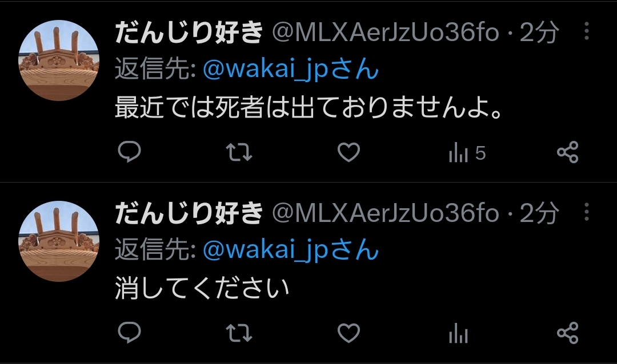Retweet the first tweet
617x364 pixels.
coord(239,152)
